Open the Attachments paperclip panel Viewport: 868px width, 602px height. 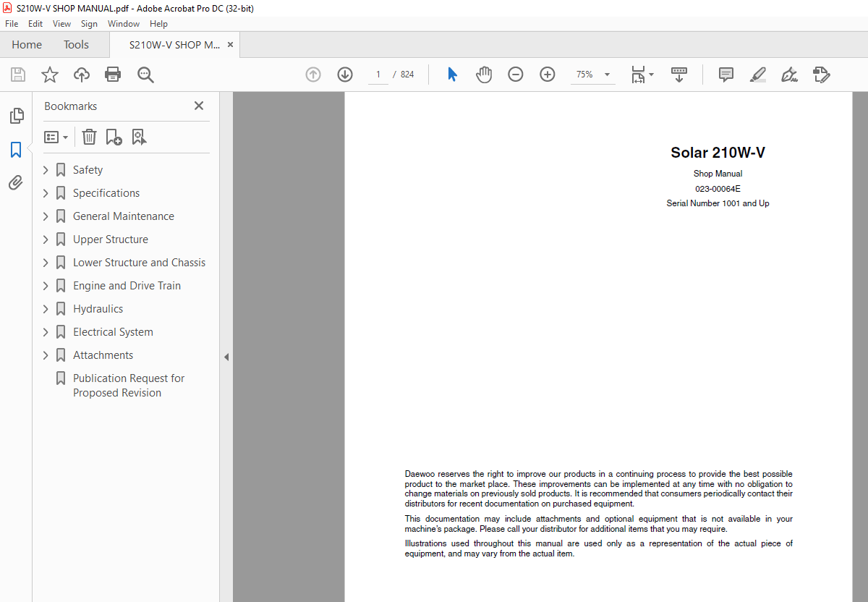pos(16,182)
